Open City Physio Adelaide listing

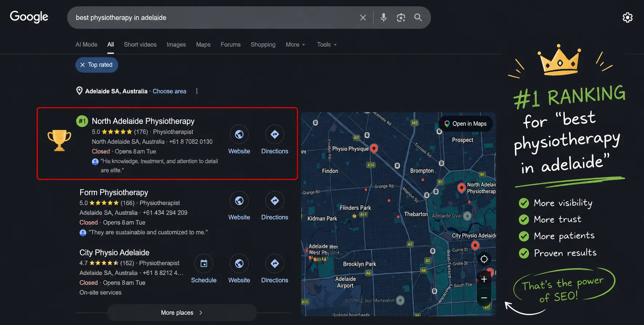(x=115, y=252)
